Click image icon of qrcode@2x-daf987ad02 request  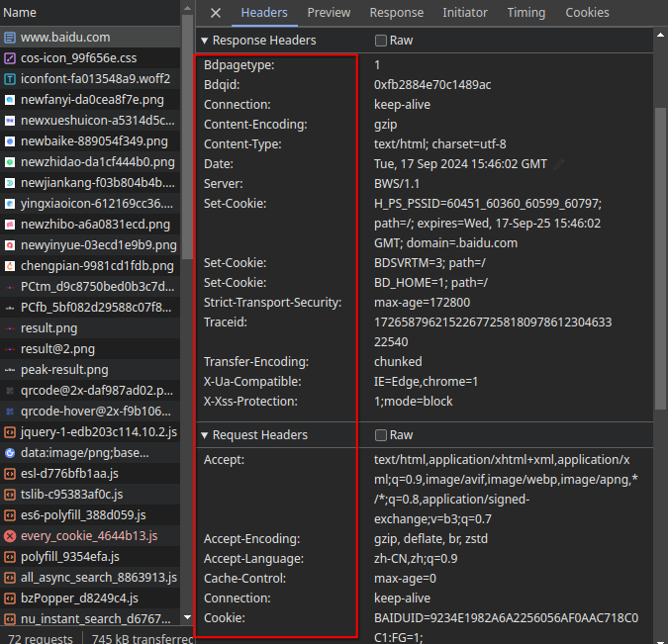coord(10,391)
